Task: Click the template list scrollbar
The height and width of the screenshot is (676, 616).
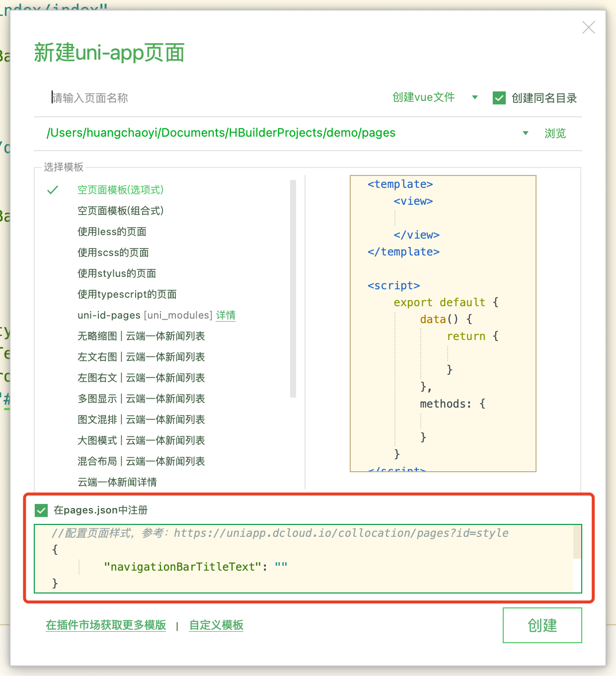Action: tap(293, 289)
